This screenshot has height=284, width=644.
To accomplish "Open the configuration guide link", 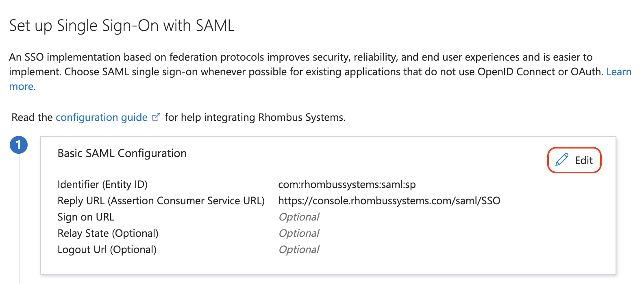I will click(102, 117).
